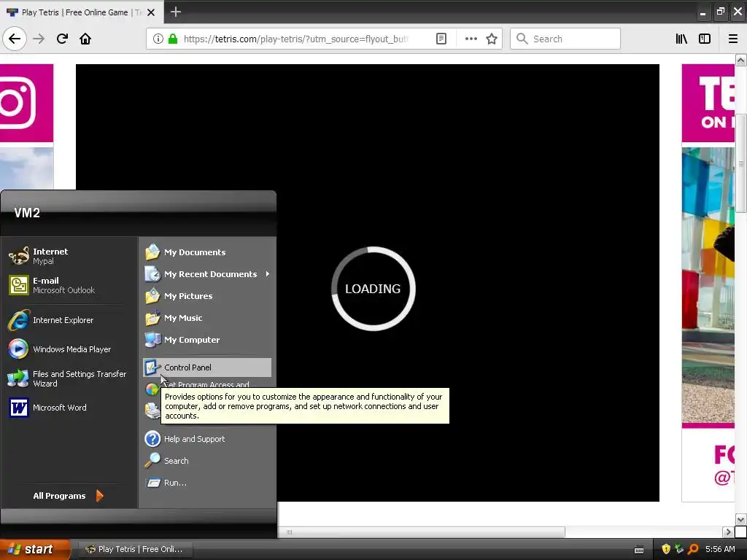Toggle reader view icon

441,39
